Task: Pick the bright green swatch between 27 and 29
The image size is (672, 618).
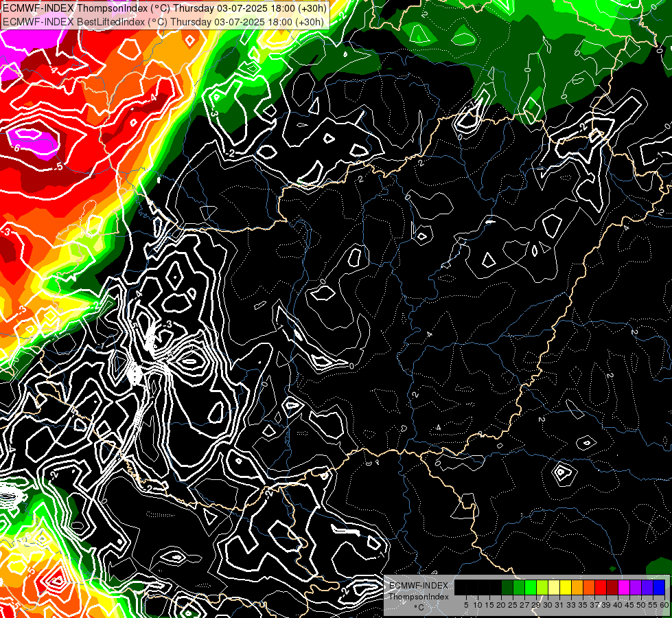Action: (531, 587)
